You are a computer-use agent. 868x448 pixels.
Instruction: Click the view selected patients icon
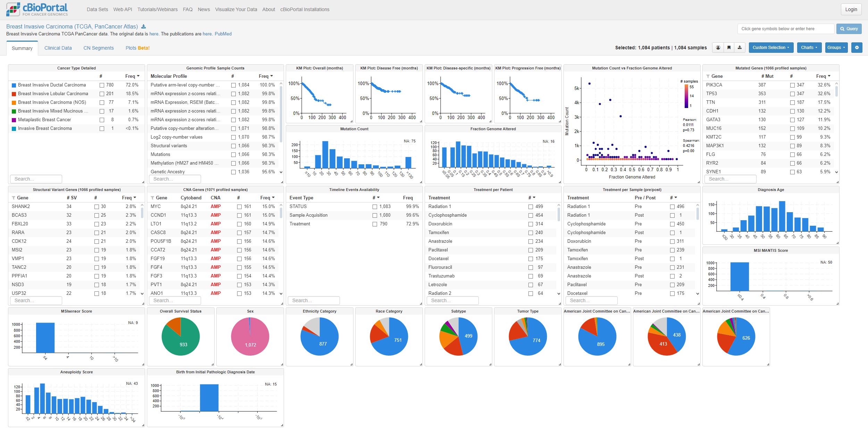[718, 48]
